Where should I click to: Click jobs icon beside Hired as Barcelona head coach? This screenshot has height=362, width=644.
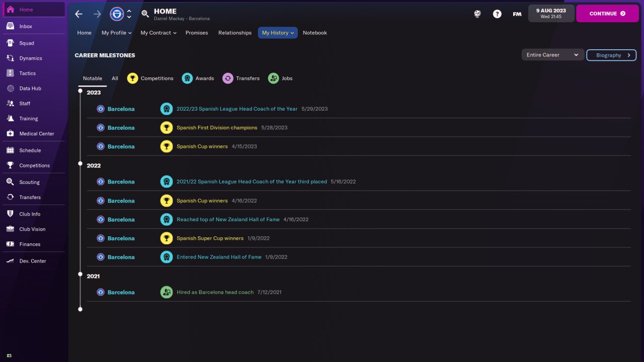pyautogui.click(x=167, y=292)
